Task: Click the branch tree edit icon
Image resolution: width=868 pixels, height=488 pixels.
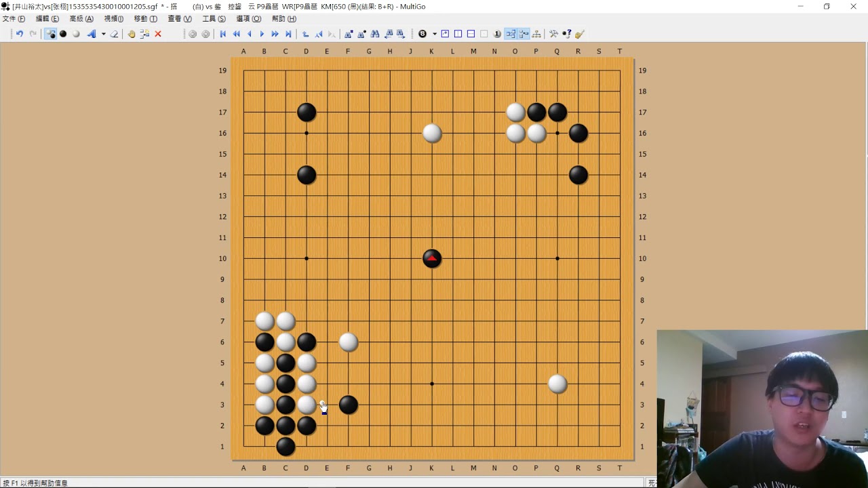Action: click(x=144, y=34)
